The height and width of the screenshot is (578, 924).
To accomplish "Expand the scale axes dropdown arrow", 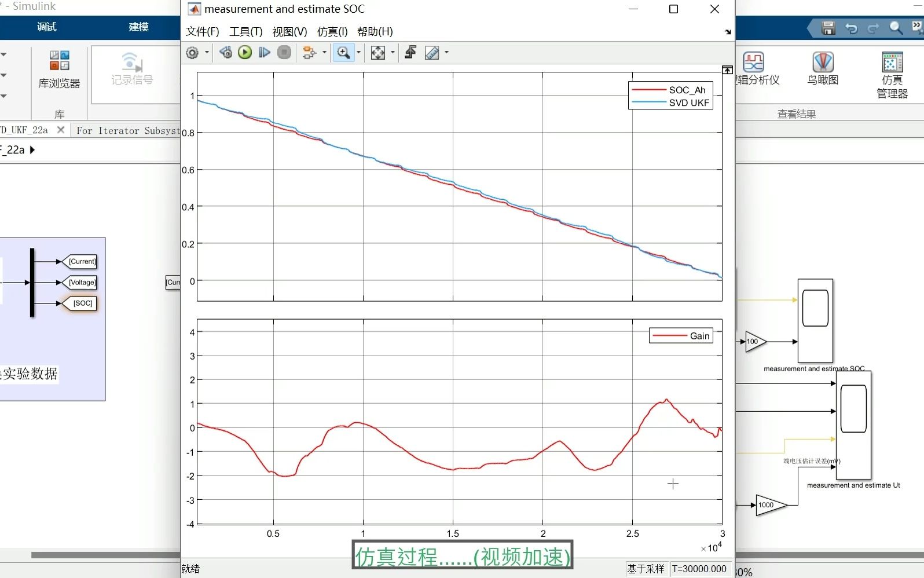I will [393, 53].
